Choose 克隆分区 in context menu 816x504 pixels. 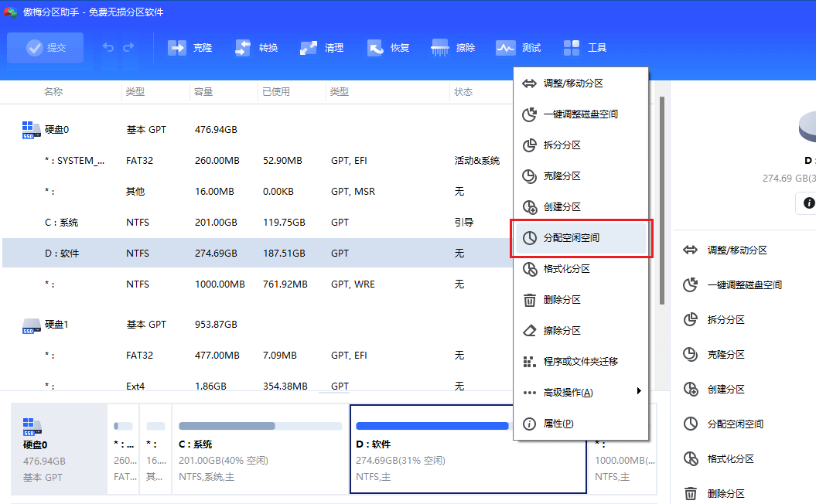pos(581,176)
